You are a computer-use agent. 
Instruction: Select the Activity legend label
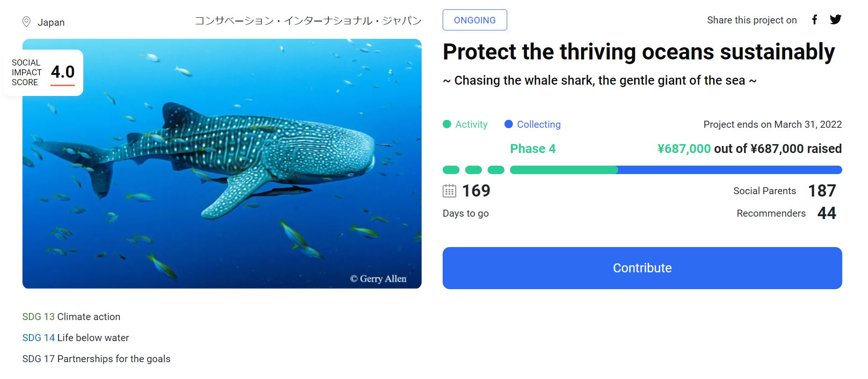tap(471, 124)
